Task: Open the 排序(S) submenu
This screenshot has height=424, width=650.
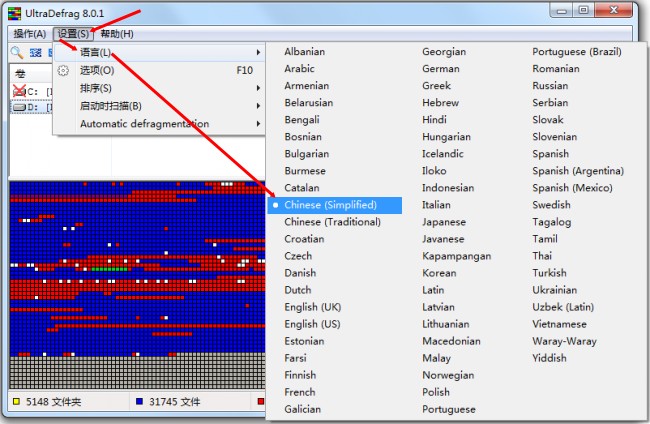Action: [x=160, y=88]
